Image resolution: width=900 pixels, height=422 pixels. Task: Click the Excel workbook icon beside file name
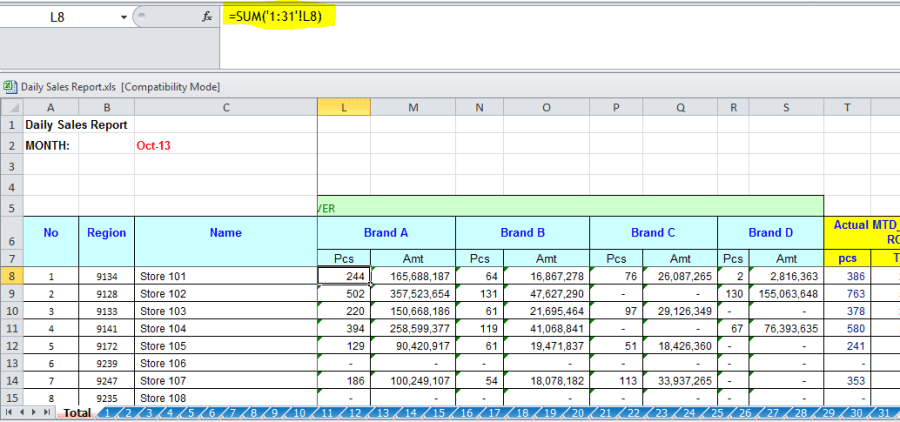(x=9, y=87)
